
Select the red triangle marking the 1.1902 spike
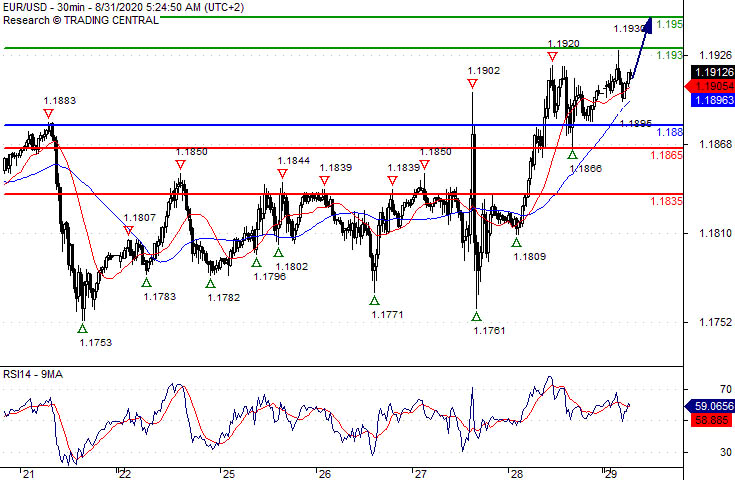[x=472, y=84]
